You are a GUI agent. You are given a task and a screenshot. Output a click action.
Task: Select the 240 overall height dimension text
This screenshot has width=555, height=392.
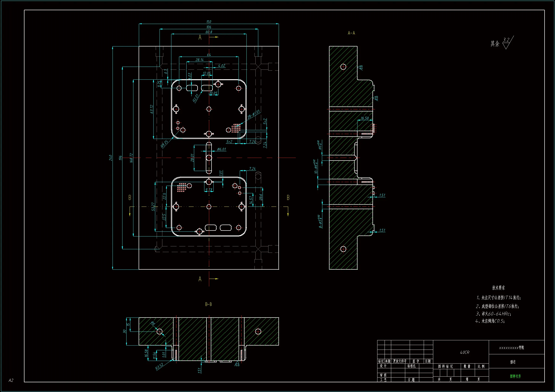111,158
